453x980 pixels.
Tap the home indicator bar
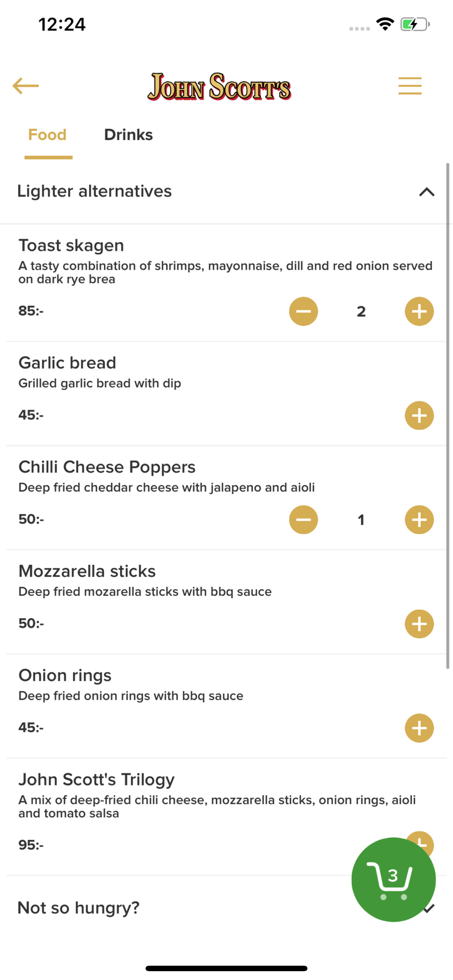point(226,968)
